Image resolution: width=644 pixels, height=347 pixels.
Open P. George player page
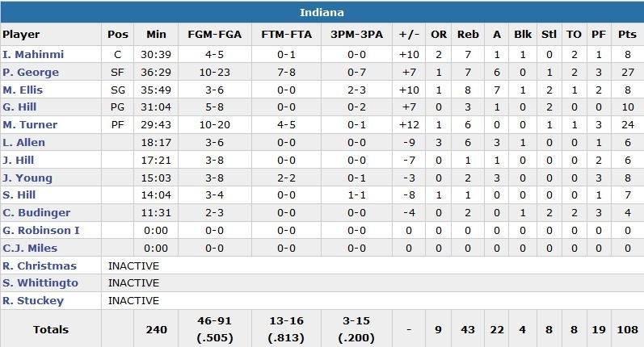point(31,72)
